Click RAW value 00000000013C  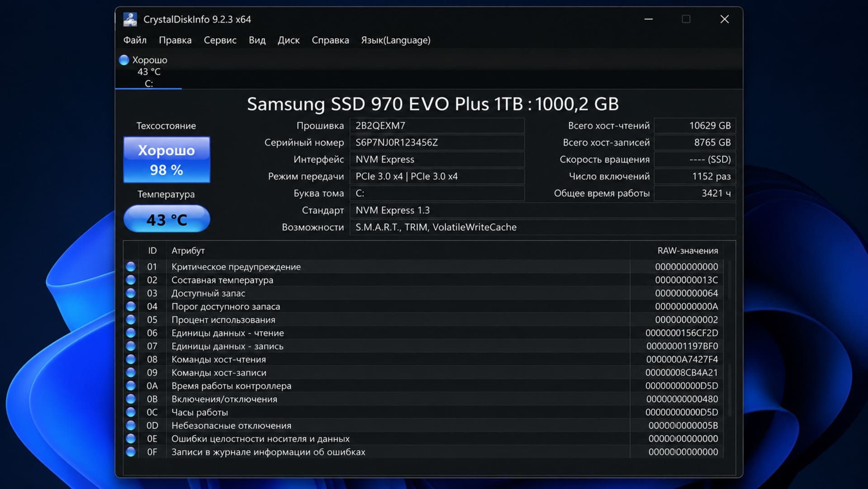686,280
